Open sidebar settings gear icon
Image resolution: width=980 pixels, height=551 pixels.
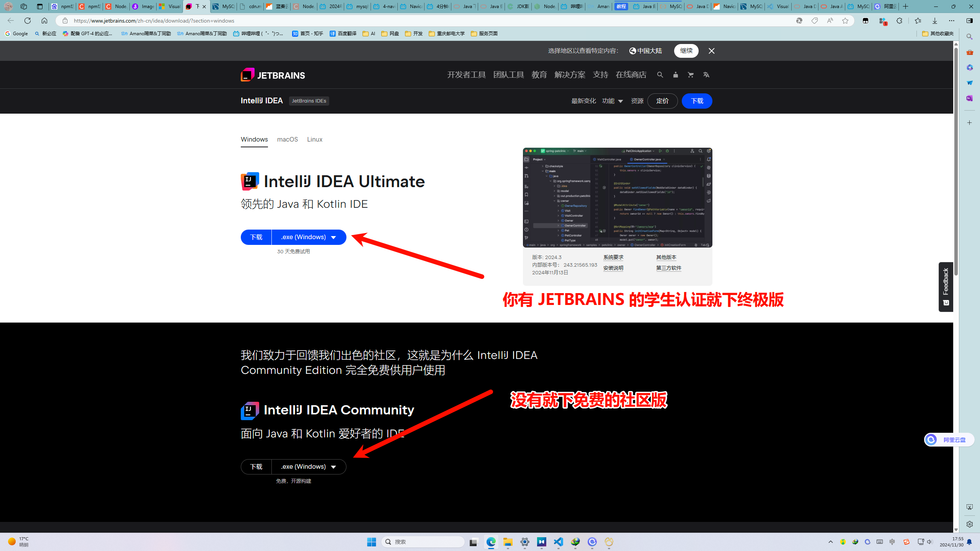point(969,524)
